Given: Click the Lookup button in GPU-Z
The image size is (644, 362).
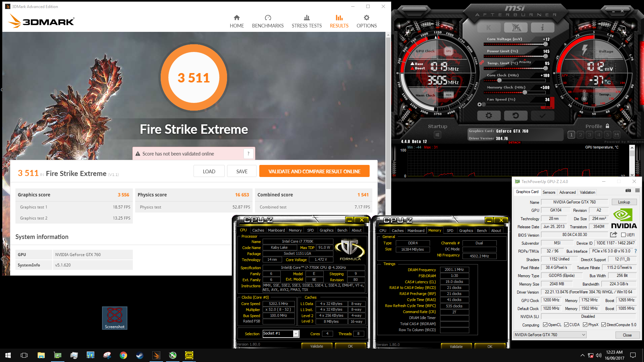Looking at the screenshot, I should 624,202.
